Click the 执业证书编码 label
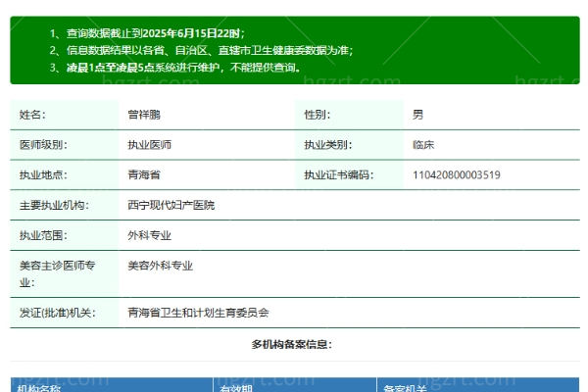Viewport: 588px width, 392px height. pos(339,174)
